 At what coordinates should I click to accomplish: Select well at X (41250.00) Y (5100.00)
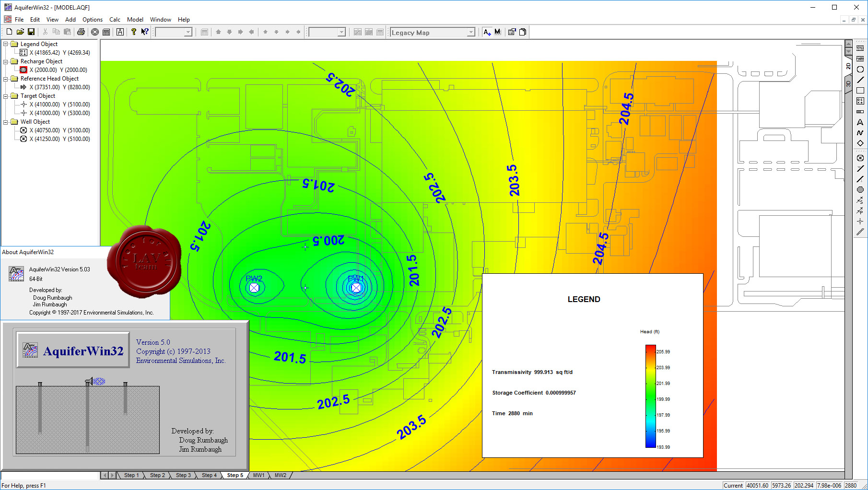point(59,139)
